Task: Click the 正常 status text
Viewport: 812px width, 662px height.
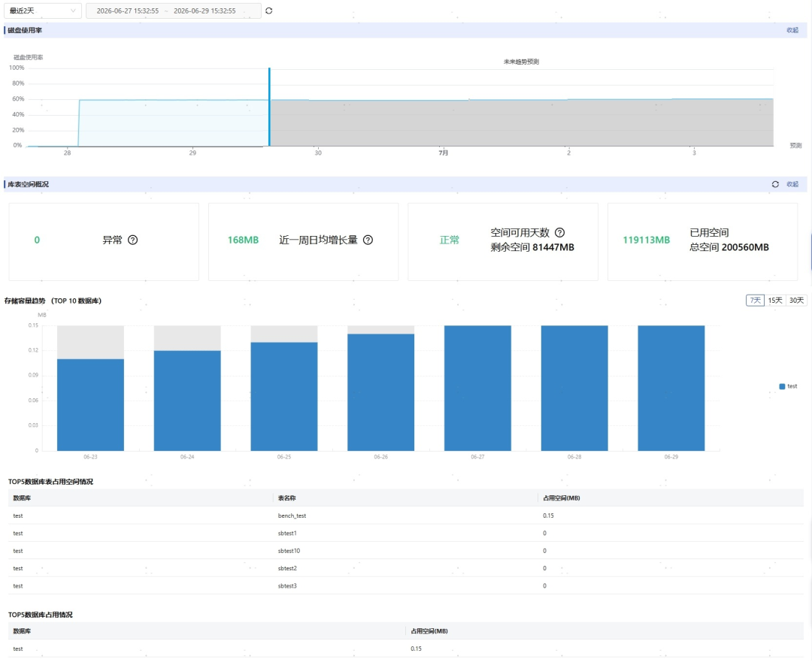Action: coord(450,240)
